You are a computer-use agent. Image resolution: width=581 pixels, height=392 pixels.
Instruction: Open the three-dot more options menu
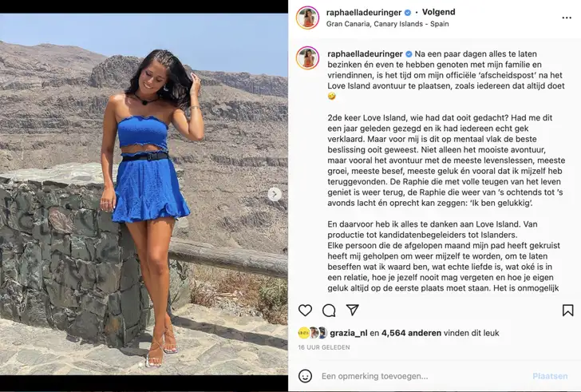(x=567, y=18)
